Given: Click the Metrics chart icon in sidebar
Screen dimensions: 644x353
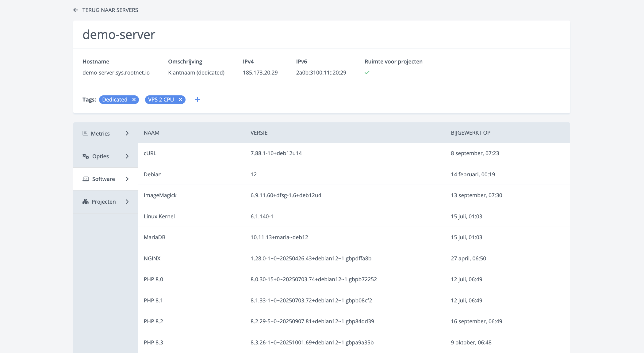Looking at the screenshot, I should [85, 133].
